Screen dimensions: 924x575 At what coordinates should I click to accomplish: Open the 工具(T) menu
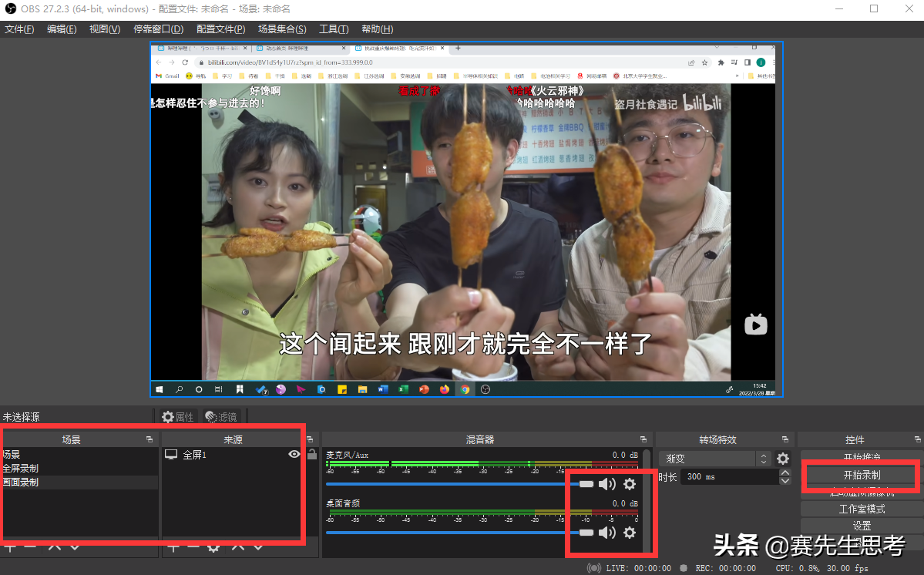click(334, 29)
